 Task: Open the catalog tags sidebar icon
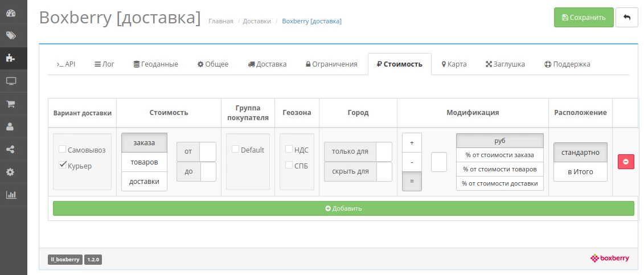tap(11, 36)
